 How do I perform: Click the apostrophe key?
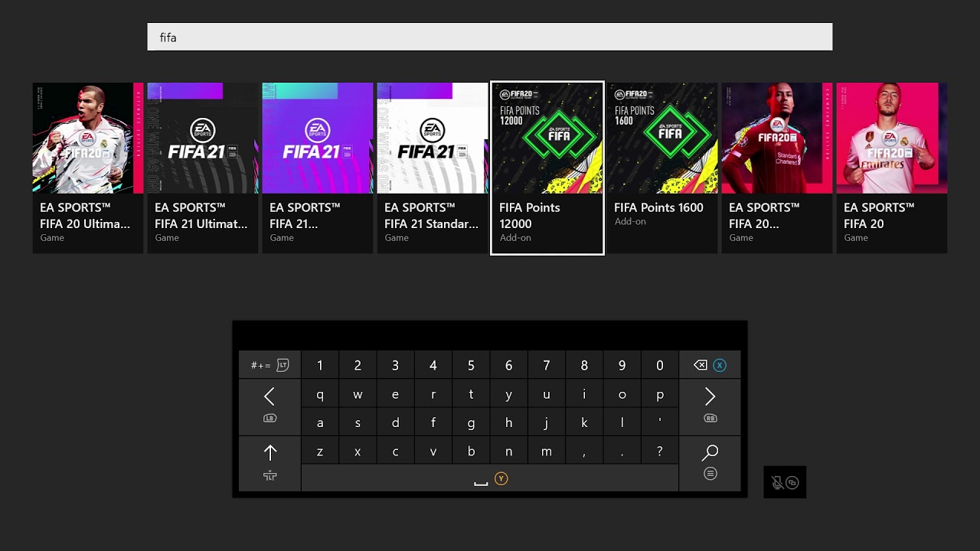(660, 422)
